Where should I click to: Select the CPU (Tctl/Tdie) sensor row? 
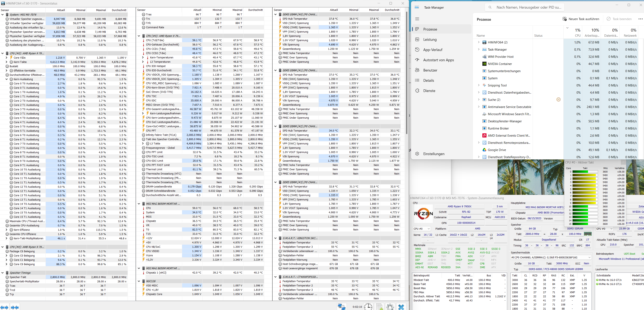click(x=202, y=40)
